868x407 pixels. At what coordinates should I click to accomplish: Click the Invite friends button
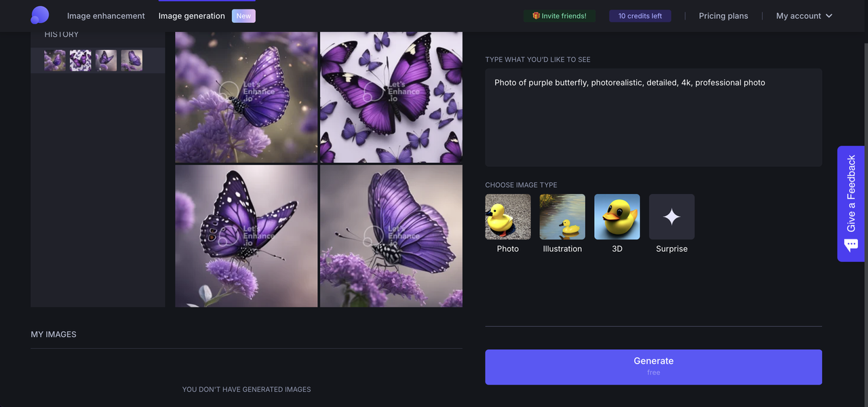pyautogui.click(x=559, y=16)
